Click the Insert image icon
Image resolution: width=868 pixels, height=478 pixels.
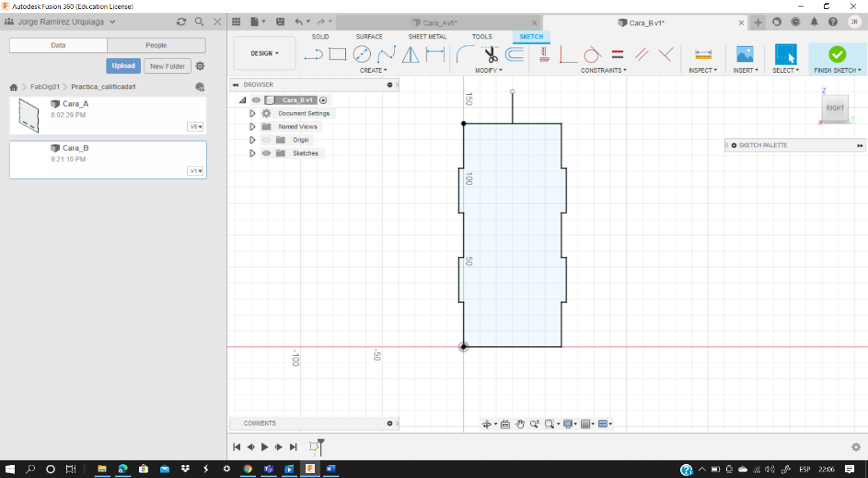click(x=745, y=55)
